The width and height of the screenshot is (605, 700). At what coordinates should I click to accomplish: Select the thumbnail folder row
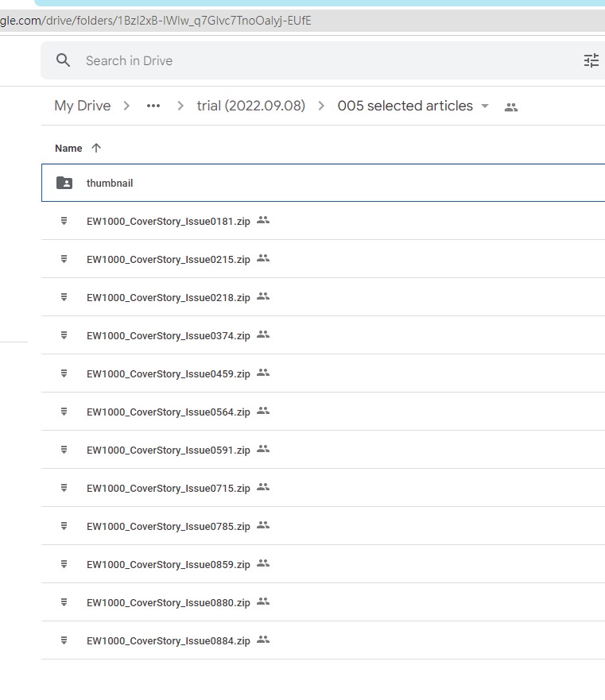point(318,183)
